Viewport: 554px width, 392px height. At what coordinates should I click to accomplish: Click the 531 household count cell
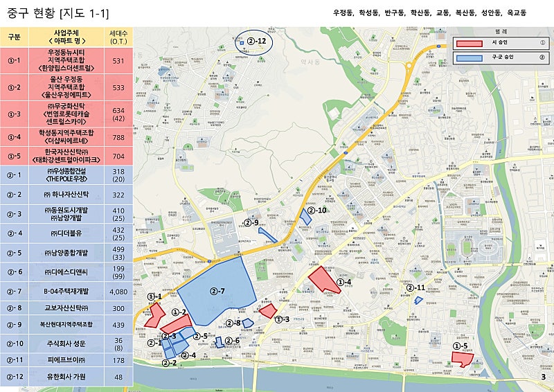pos(118,60)
